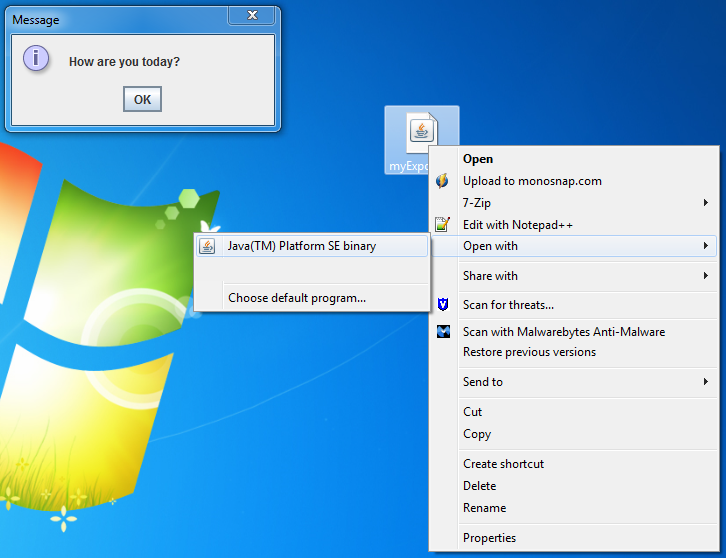Click the info icon in Message dialog
The height and width of the screenshot is (558, 726).
36,58
